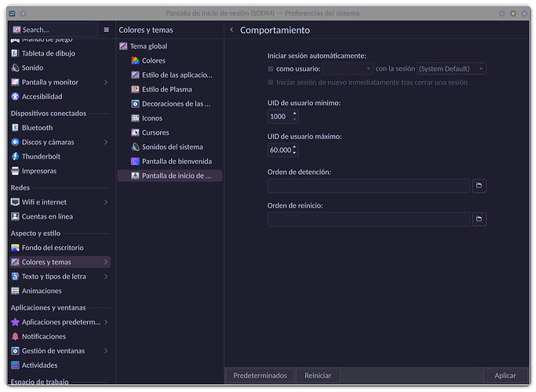
Task: Click the Accesibilidad icon
Action: pos(16,96)
